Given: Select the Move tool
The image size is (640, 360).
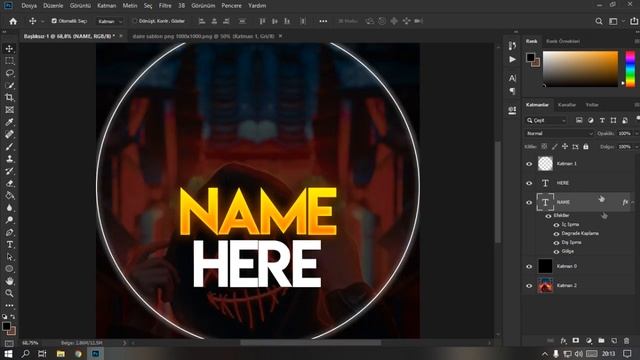Looking at the screenshot, I should (9, 49).
